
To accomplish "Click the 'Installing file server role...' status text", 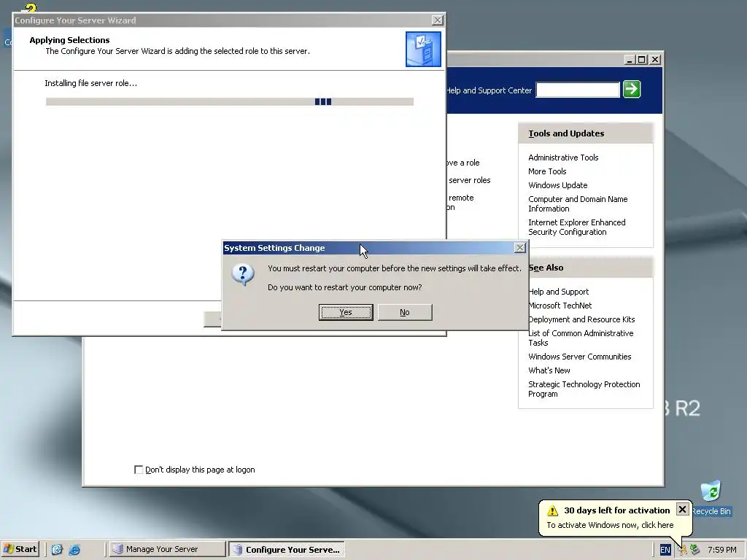I will click(91, 83).
